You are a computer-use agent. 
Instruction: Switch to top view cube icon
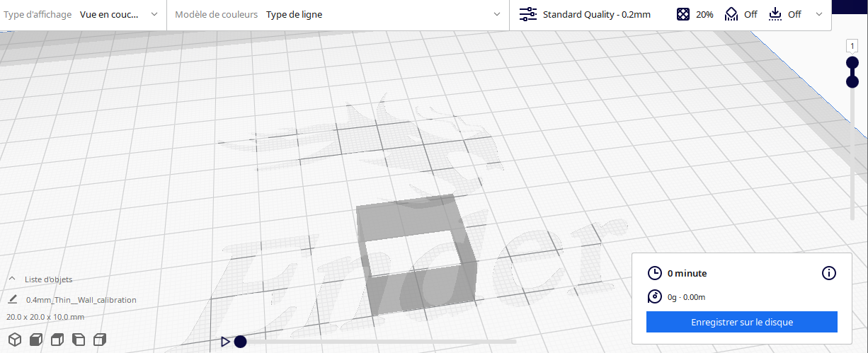tap(57, 340)
